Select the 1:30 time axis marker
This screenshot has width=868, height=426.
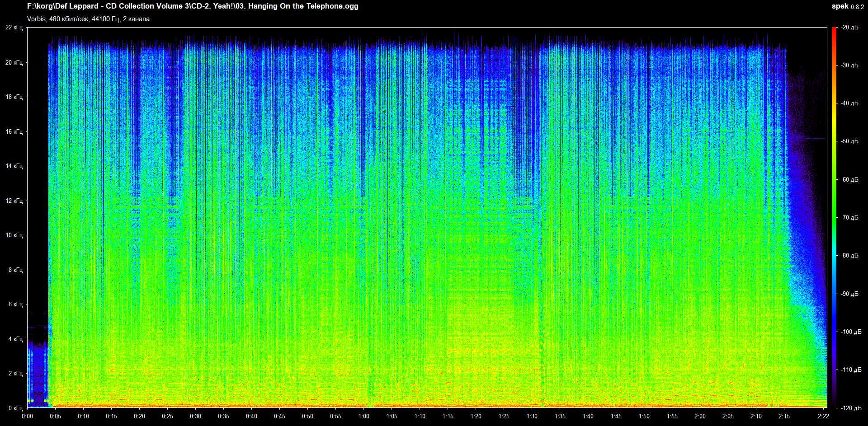pos(532,416)
